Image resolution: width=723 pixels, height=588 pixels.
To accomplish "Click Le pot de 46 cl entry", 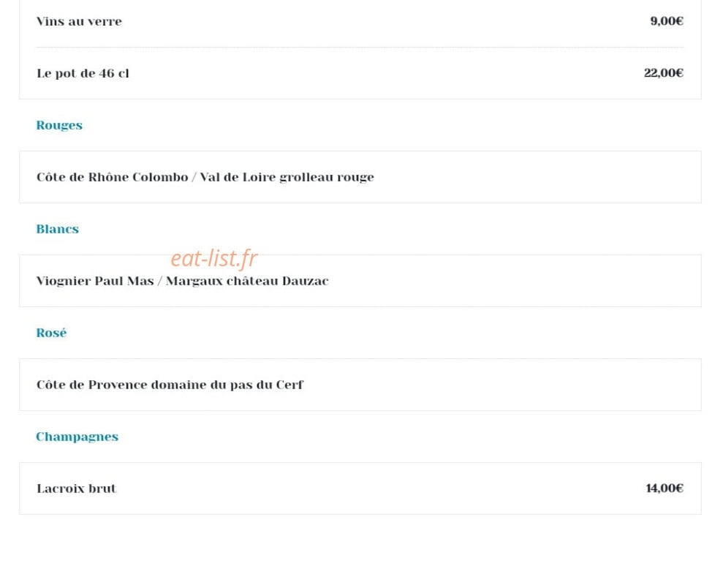I will 83,73.
